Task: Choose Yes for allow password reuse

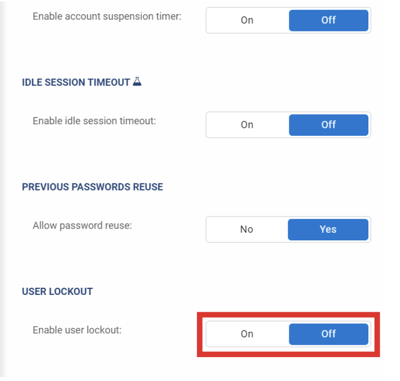Action: (x=328, y=229)
